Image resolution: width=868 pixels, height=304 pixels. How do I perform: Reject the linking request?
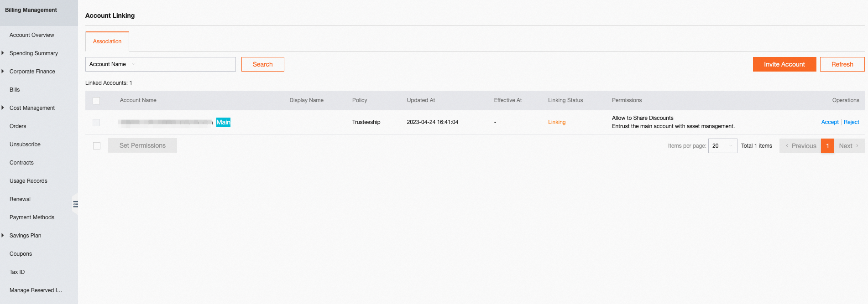coord(852,122)
